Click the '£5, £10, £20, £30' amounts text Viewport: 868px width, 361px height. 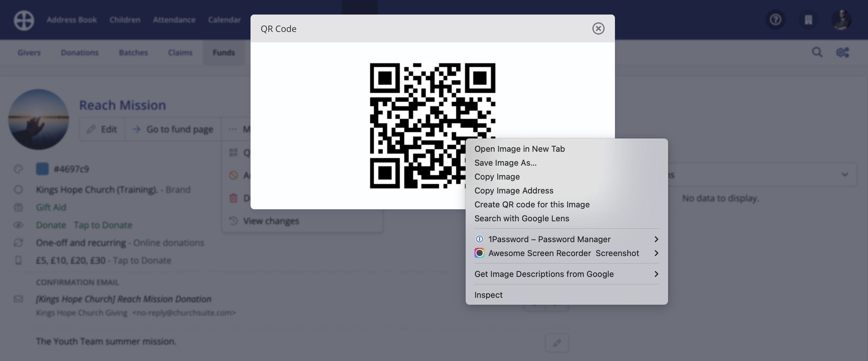(x=71, y=260)
